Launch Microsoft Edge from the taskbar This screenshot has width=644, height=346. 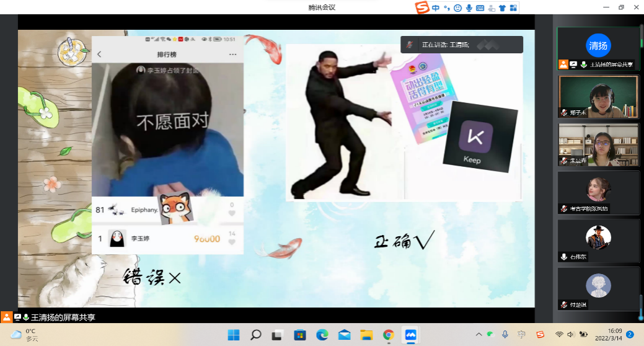tap(322, 335)
